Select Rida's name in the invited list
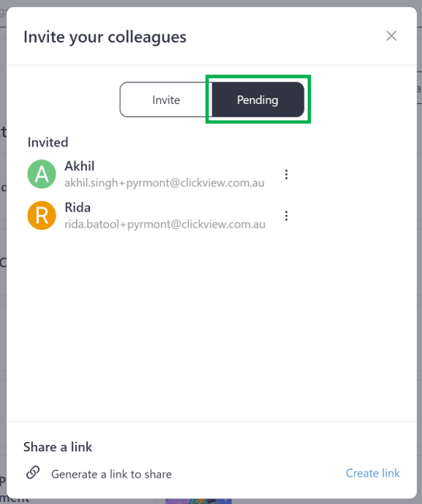422x504 pixels. [x=78, y=207]
